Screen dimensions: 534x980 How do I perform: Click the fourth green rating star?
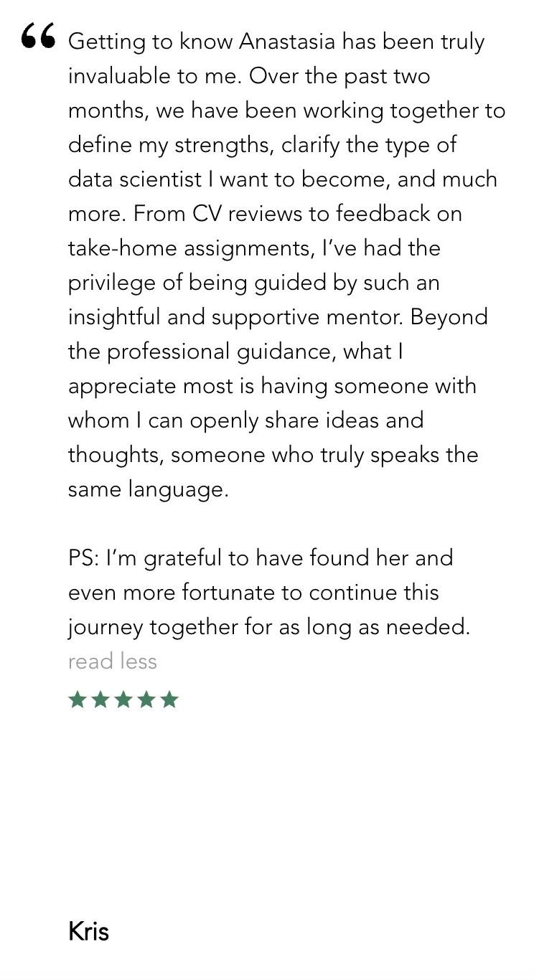click(146, 699)
